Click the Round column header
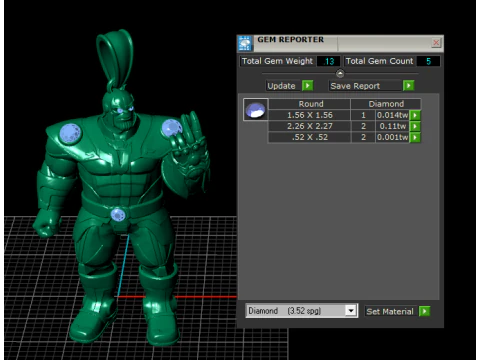This screenshot has height=360, width=480. coord(310,104)
